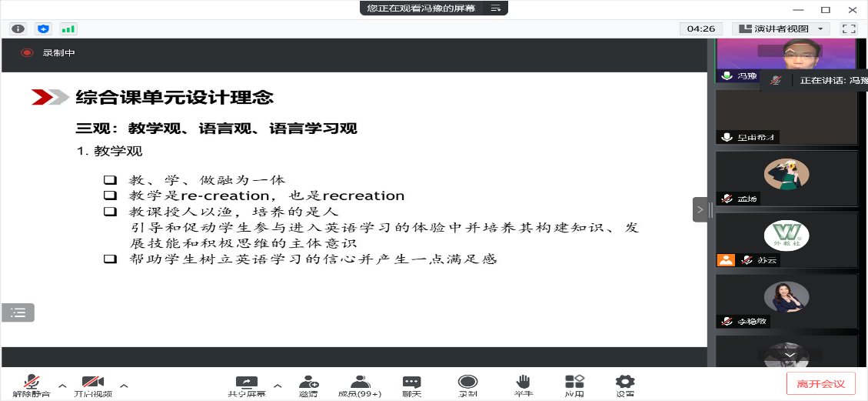
Task: Collapse the participant video side panel
Action: tap(700, 209)
